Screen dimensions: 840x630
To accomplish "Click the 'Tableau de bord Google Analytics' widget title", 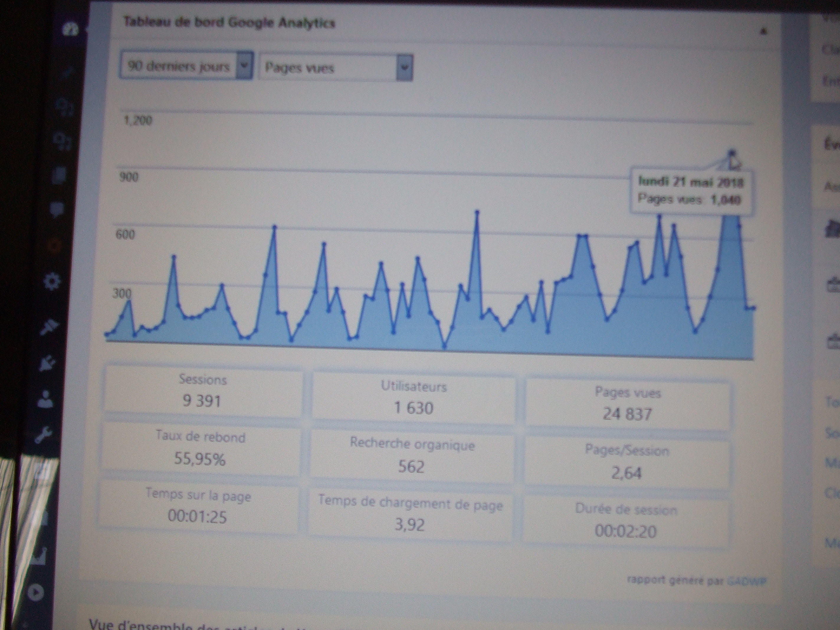I will point(229,22).
